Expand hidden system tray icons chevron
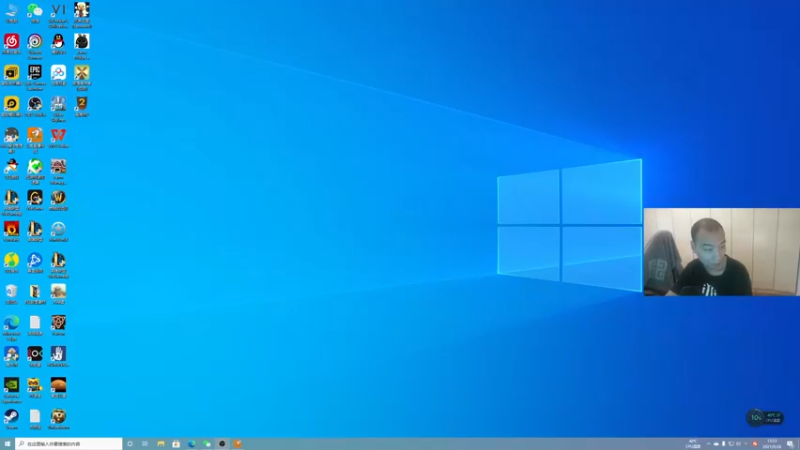This screenshot has height=450, width=800. click(x=708, y=444)
